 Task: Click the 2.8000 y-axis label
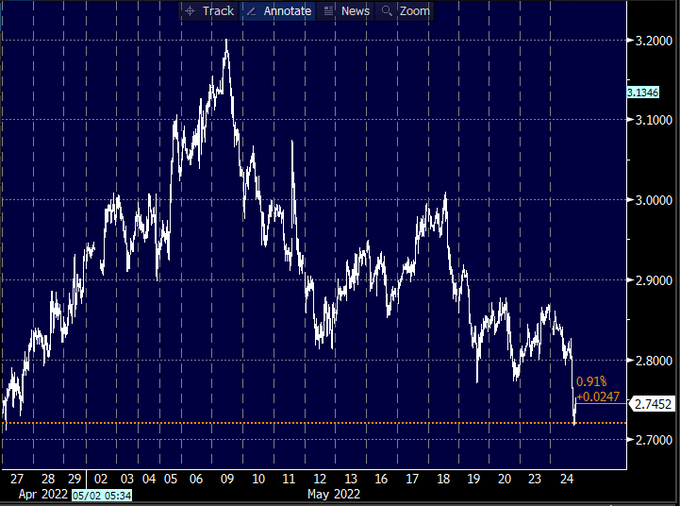coord(654,361)
